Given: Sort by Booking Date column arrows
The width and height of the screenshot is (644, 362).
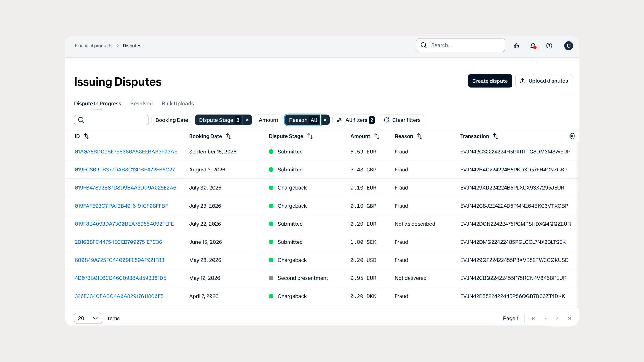Looking at the screenshot, I should click(x=229, y=136).
